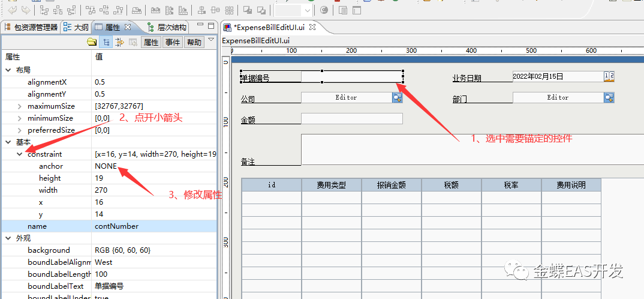Maximize the properties view panel

[211, 25]
